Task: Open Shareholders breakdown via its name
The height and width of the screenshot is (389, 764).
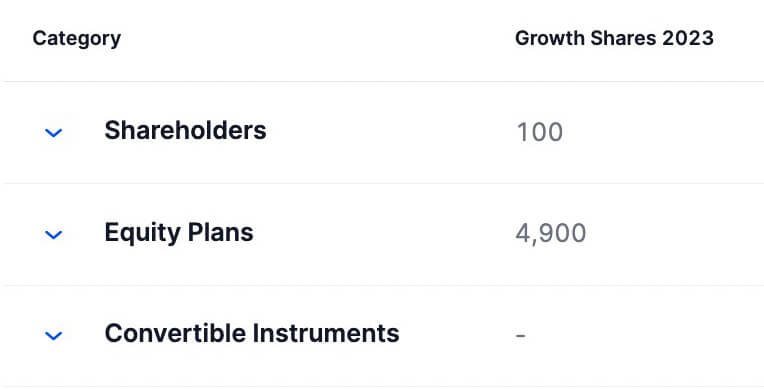Action: 185,131
